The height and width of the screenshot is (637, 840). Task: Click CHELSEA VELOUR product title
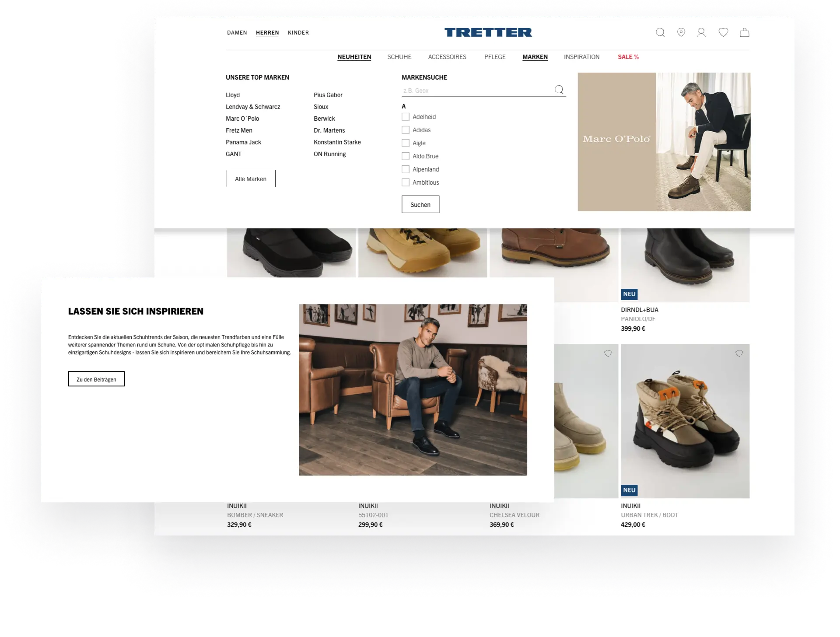pyautogui.click(x=514, y=515)
